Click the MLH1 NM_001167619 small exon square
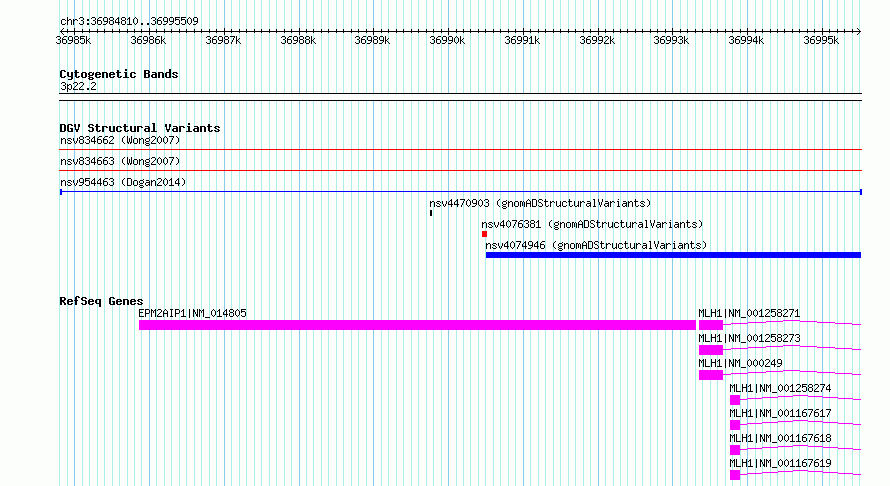The height and width of the screenshot is (486, 890). 735,475
